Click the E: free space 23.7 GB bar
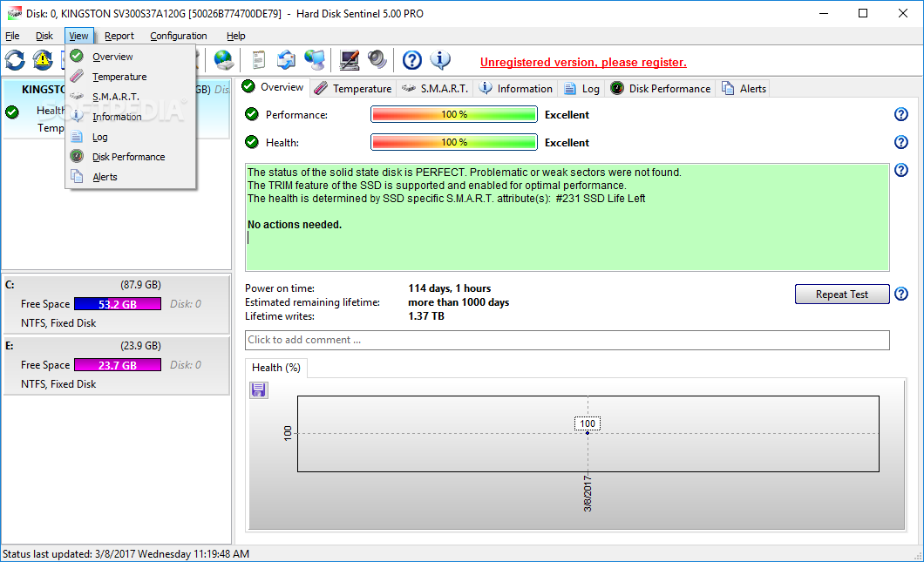 pos(118,365)
